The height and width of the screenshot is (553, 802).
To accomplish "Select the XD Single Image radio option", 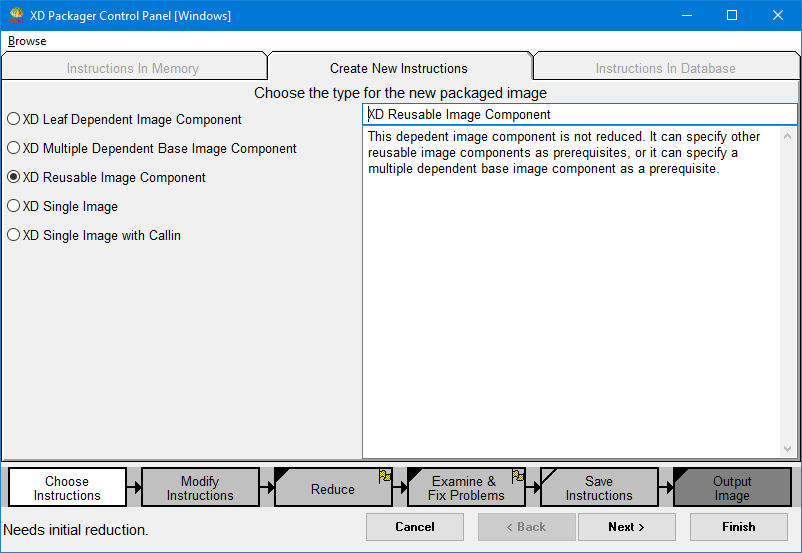I will coord(13,206).
